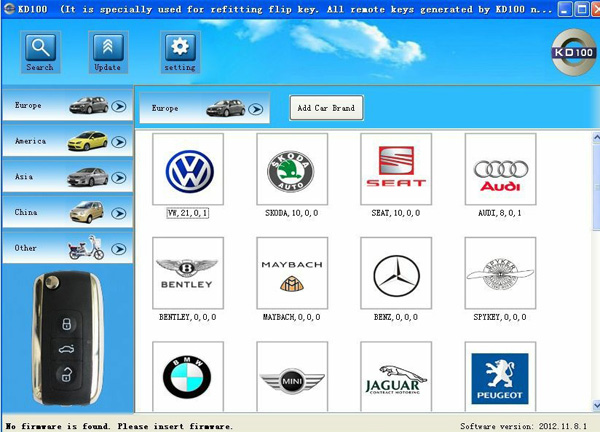Click the Software version text in status bar
Image resolution: width=600 pixels, height=432 pixels.
(x=523, y=426)
